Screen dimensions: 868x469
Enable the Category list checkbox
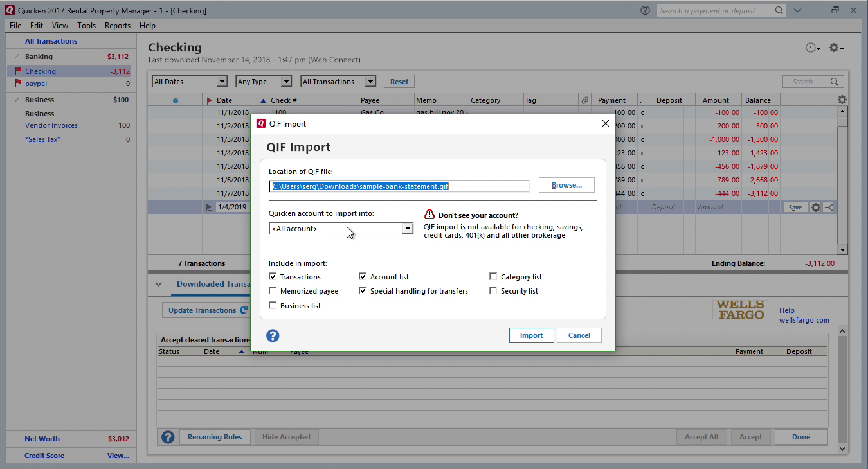(x=493, y=276)
